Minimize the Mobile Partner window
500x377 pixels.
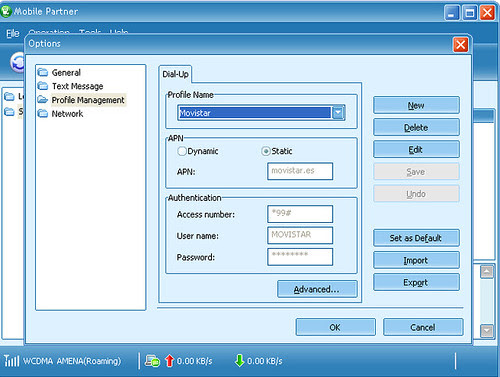click(x=452, y=13)
